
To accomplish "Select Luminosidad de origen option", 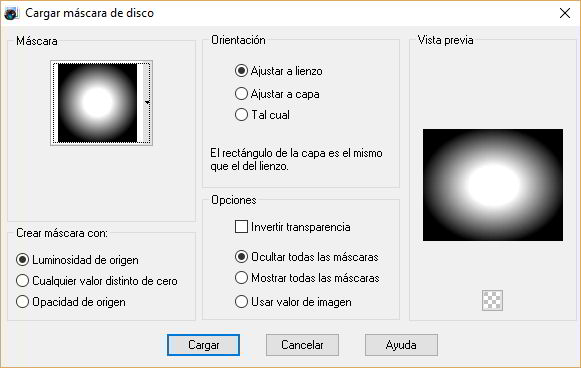I will click(x=77, y=260).
